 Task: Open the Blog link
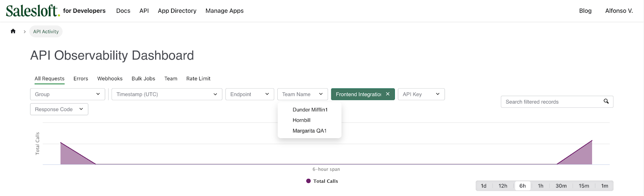click(585, 11)
